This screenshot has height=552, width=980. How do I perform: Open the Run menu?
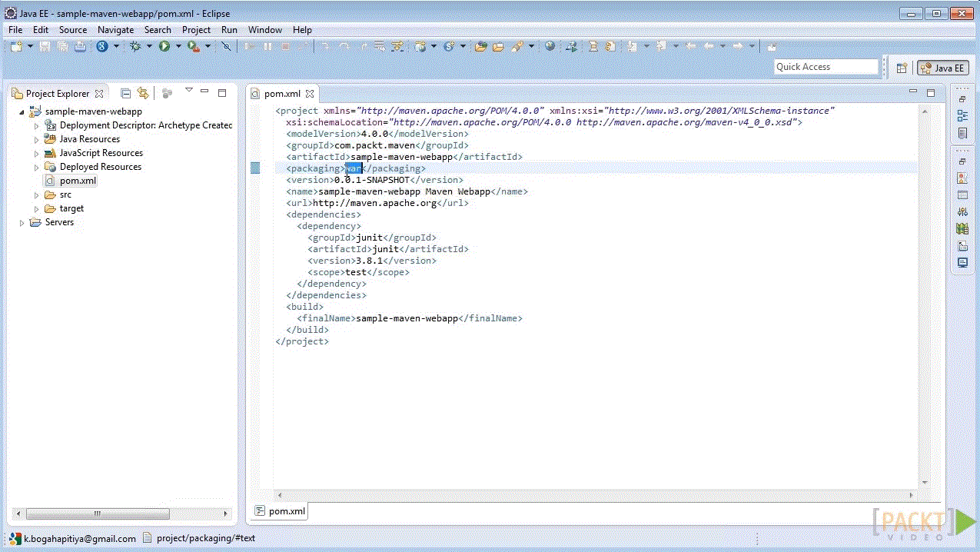click(x=229, y=30)
